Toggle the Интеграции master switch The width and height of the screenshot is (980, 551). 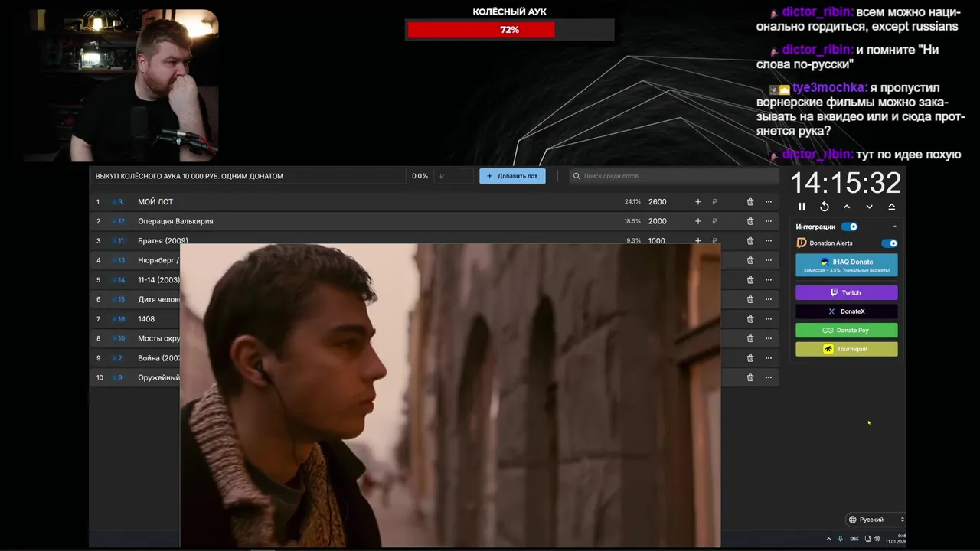849,227
